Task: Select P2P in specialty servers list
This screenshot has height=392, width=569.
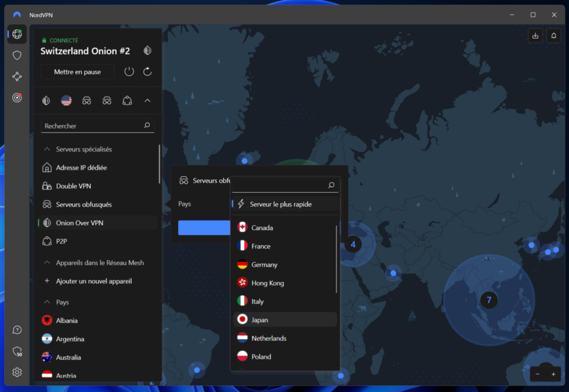Action: pos(98,241)
